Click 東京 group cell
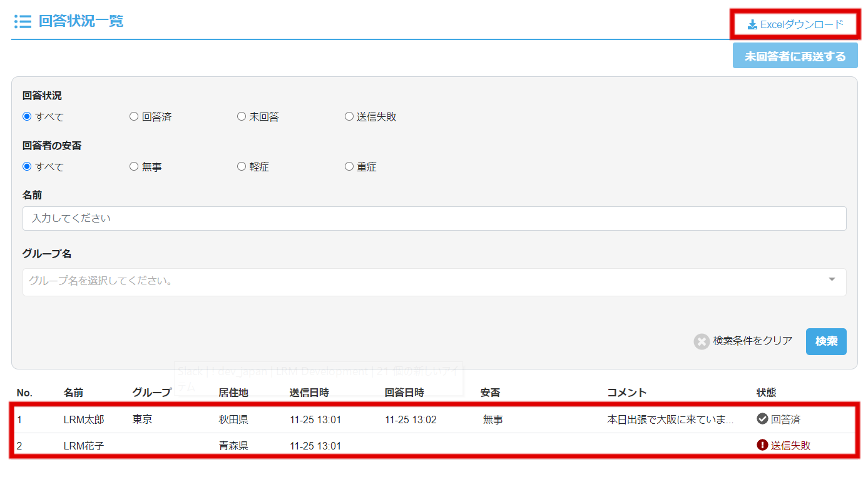Image resolution: width=868 pixels, height=477 pixels. (142, 419)
